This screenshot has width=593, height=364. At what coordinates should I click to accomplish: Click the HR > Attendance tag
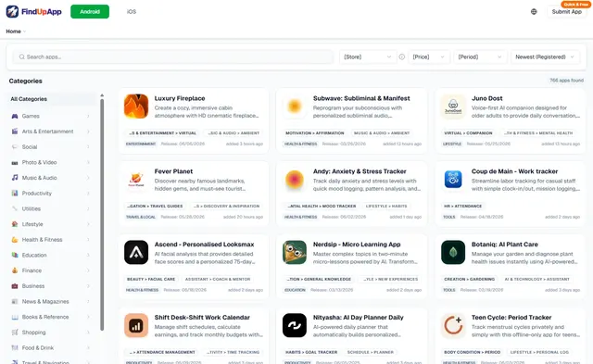pos(463,206)
